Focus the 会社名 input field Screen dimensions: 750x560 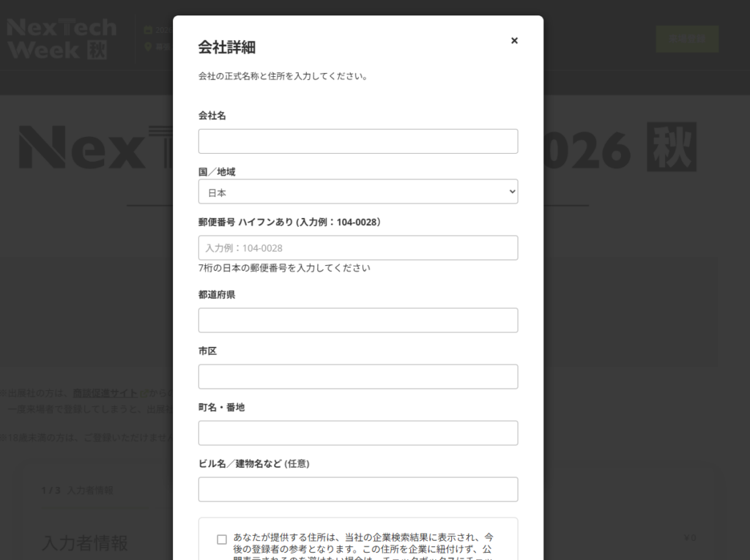[357, 141]
